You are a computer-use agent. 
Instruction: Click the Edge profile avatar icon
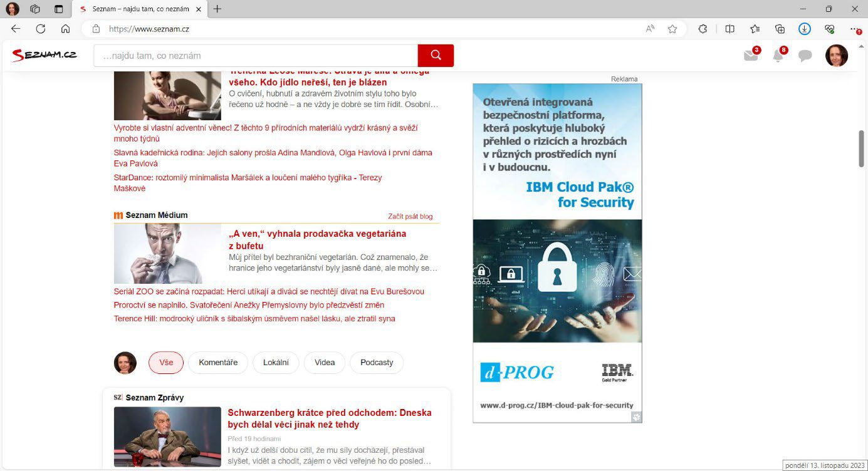13,9
